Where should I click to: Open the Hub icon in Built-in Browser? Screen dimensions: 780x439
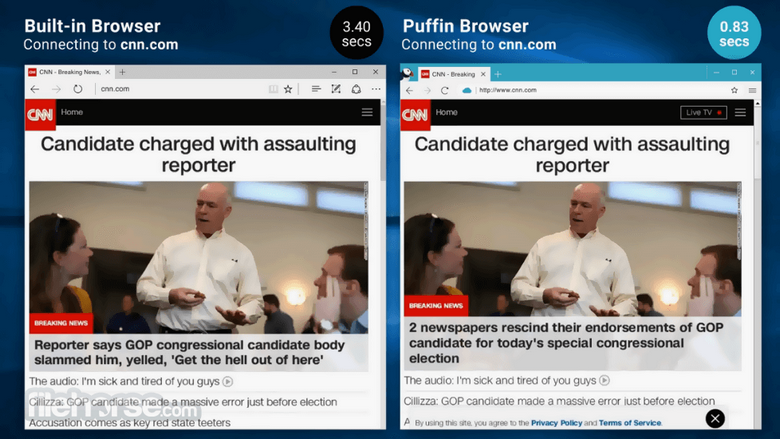coord(315,89)
